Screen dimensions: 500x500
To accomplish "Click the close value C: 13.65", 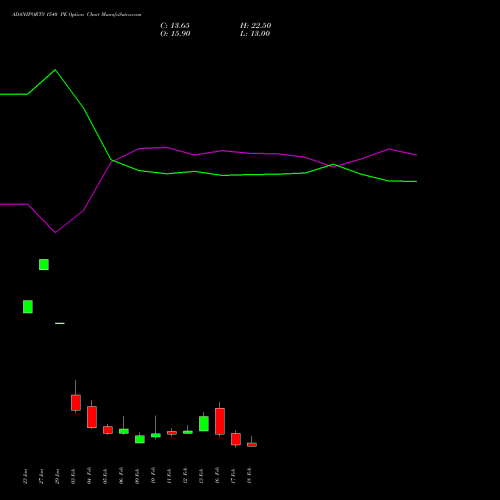I will coord(175,26).
